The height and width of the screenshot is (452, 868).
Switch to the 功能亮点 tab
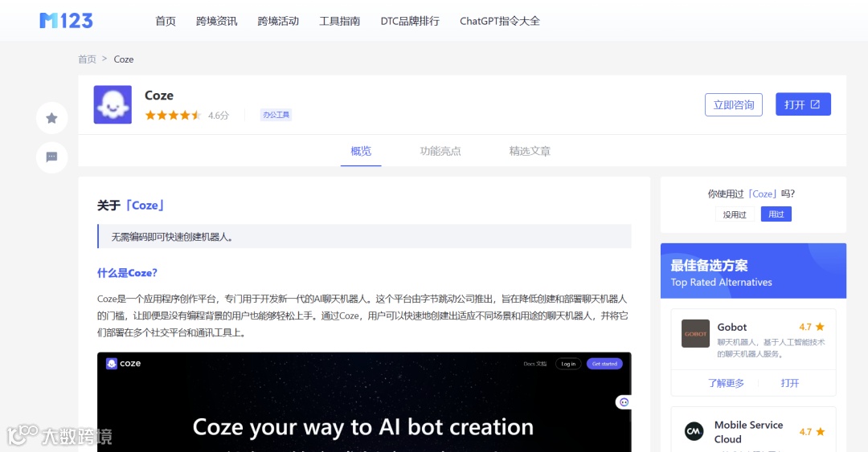(x=440, y=150)
